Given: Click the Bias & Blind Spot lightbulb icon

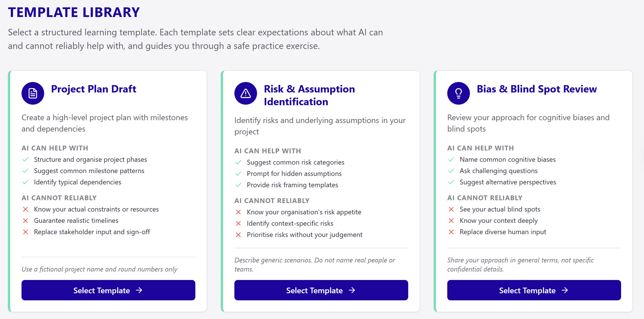Looking at the screenshot, I should pos(459,93).
